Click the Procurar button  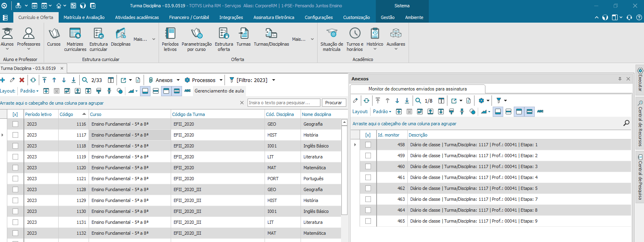tap(333, 103)
